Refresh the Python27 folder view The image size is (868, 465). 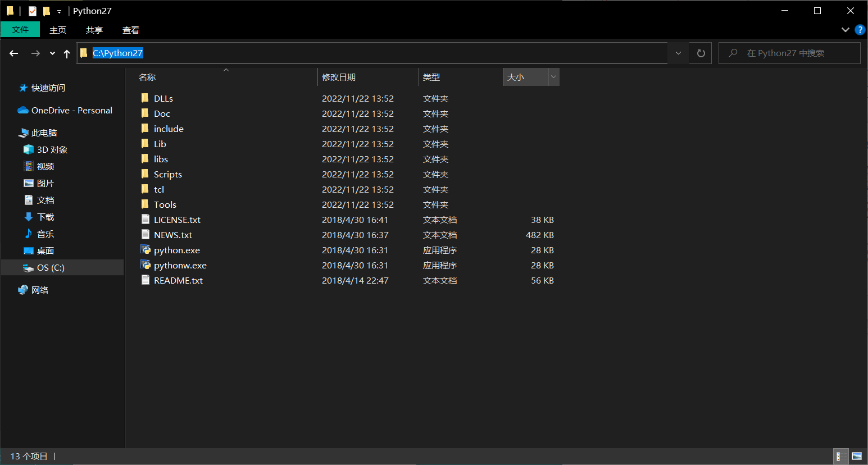tap(701, 53)
